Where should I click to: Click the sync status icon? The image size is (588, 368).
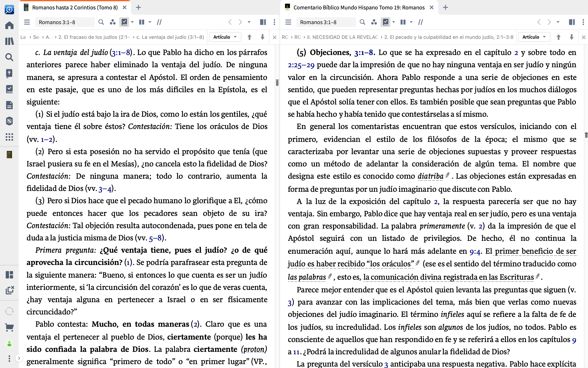coord(9,311)
